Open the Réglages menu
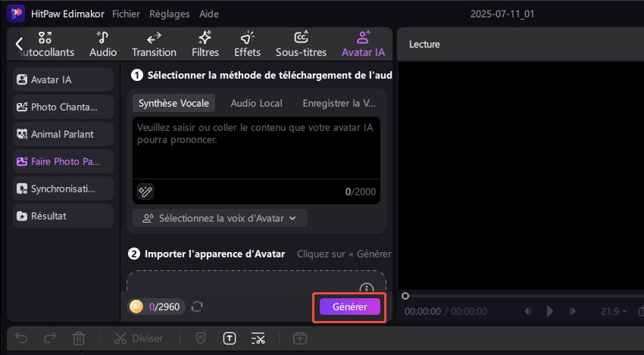This screenshot has width=644, height=355. point(170,14)
